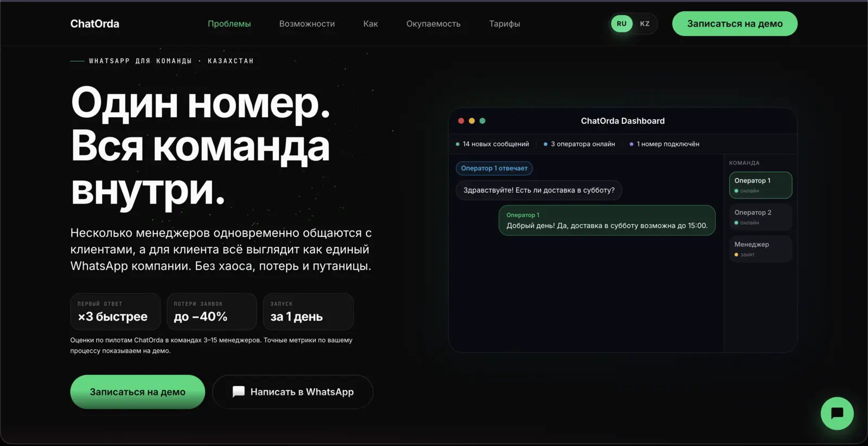Click the Оператор 1 отвечает badge

pos(494,168)
